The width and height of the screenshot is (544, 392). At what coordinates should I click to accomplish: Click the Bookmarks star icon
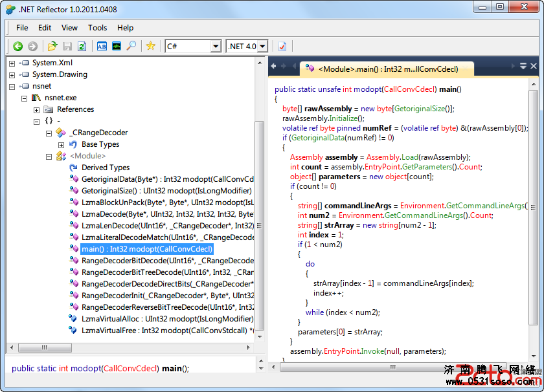click(150, 46)
